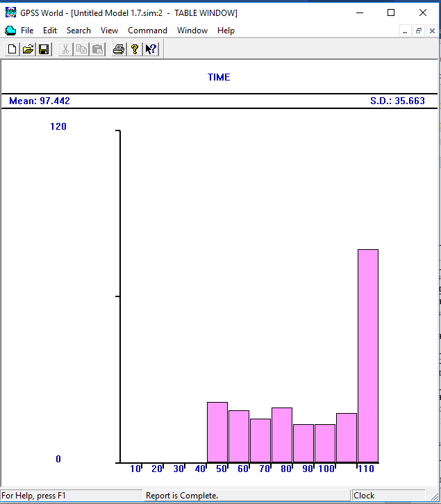441x504 pixels.
Task: Click the S.D.: 35.663 value
Action: pos(397,101)
